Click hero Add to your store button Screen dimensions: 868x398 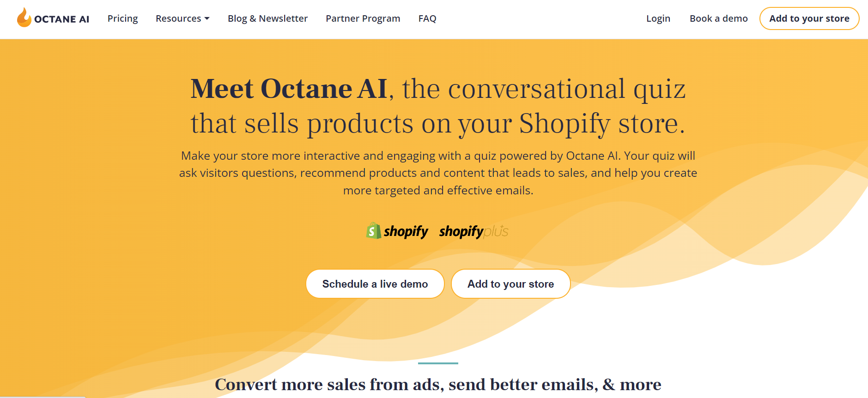pos(510,284)
